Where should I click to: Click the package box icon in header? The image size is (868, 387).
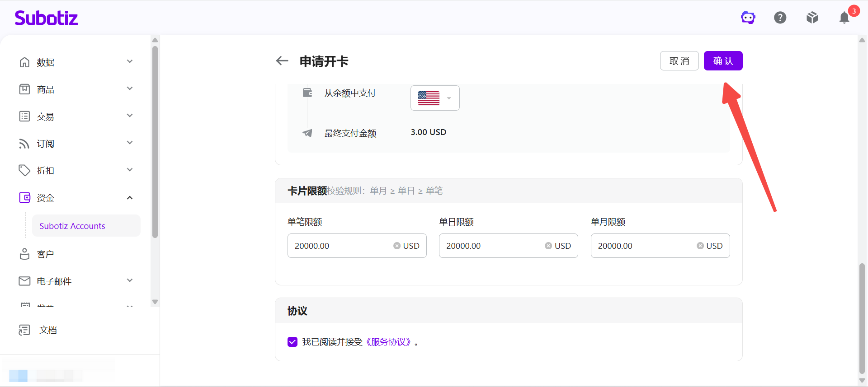[812, 18]
